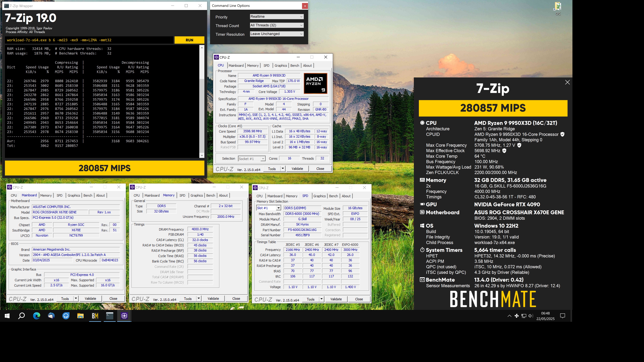The width and height of the screenshot is (644, 362).
Task: Click the Core Speed 3598.98 MHz value
Action: click(x=253, y=131)
